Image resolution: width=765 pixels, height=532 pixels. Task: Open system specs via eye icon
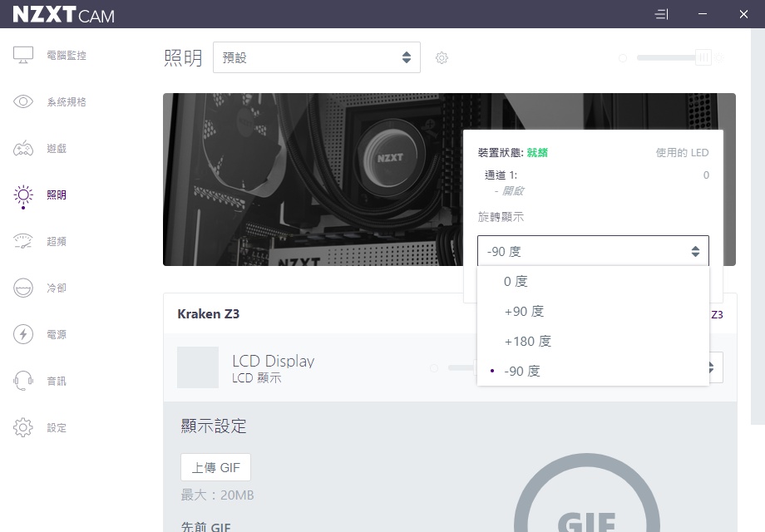pyautogui.click(x=23, y=101)
